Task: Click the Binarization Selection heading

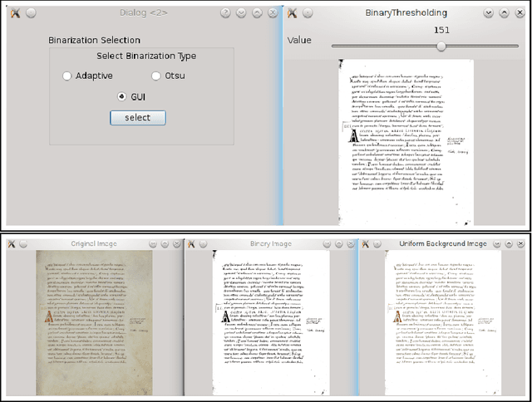Action: (x=94, y=40)
